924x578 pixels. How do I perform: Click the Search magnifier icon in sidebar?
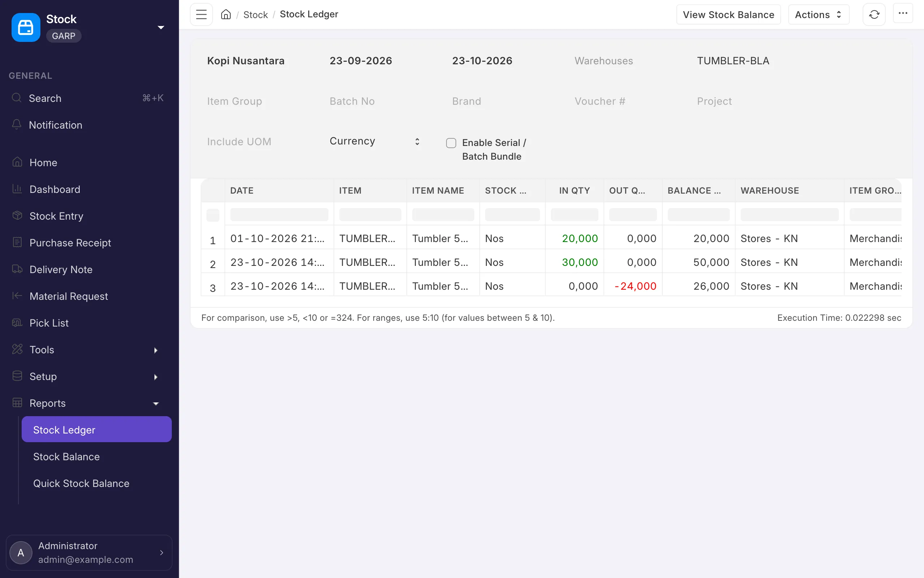pyautogui.click(x=16, y=98)
